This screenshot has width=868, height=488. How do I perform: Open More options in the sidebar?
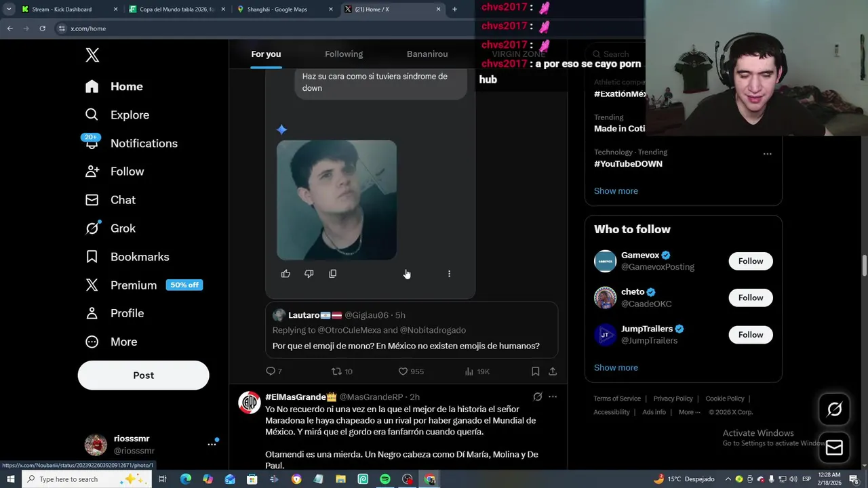(111, 342)
